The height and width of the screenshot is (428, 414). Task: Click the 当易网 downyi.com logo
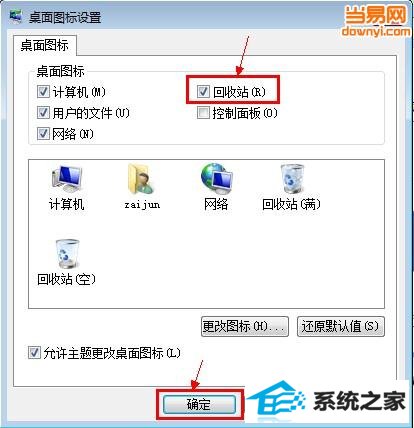[x=376, y=21]
